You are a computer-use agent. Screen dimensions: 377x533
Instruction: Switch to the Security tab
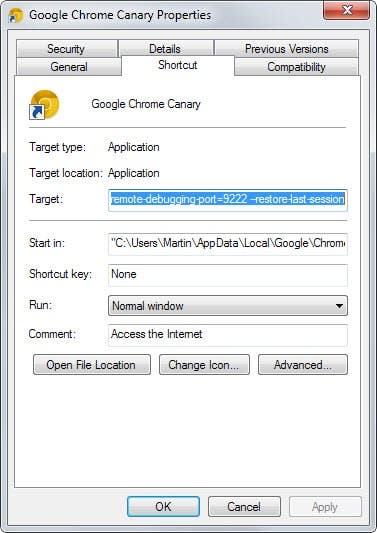[66, 49]
